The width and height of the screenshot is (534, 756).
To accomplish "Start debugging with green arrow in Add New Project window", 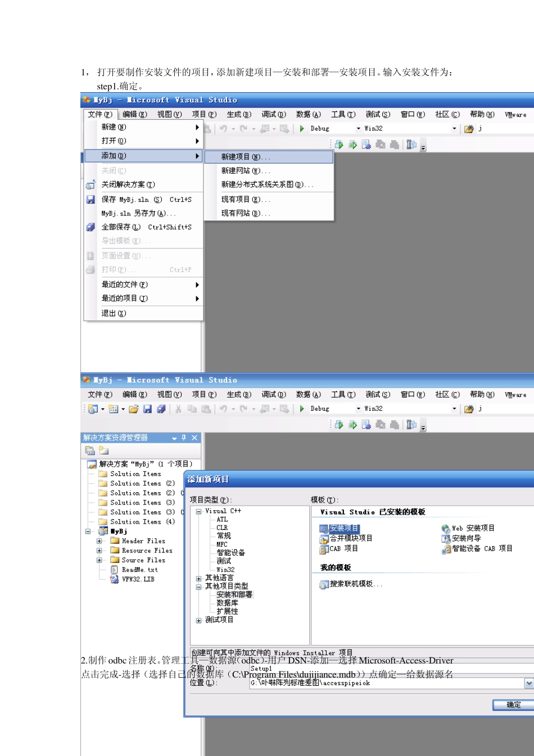I will tap(302, 409).
